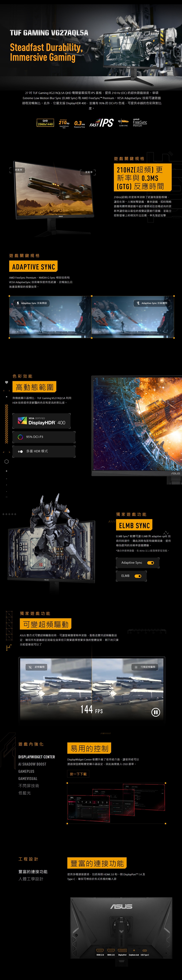Toggle the ELMB switch
Image resolution: width=182 pixels, height=980 pixels.
[x=138, y=576]
